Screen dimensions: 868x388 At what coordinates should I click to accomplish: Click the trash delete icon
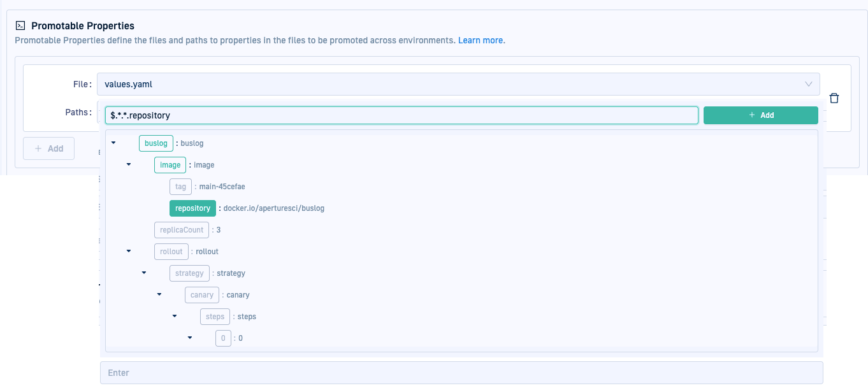834,98
